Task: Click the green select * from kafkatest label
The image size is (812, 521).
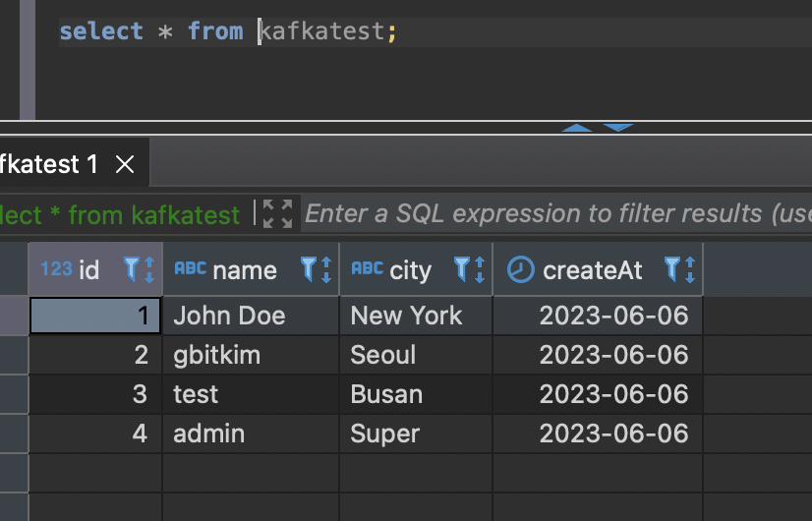Action: click(x=120, y=214)
